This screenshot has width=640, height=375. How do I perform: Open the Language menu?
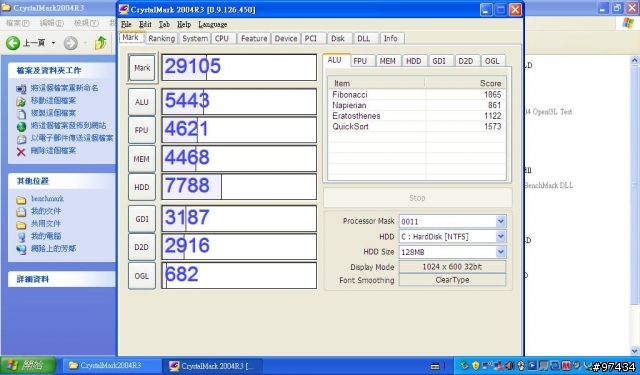pos(213,24)
